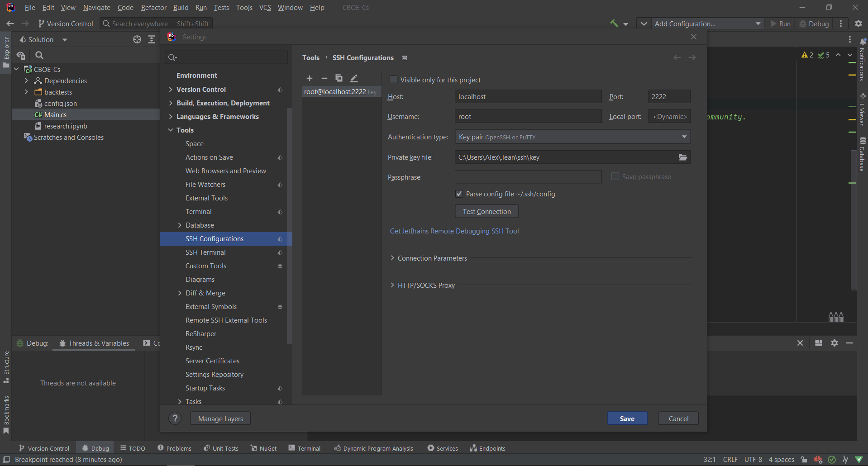
Task: Add a new SSH configuration with plus icon
Action: pyautogui.click(x=310, y=78)
